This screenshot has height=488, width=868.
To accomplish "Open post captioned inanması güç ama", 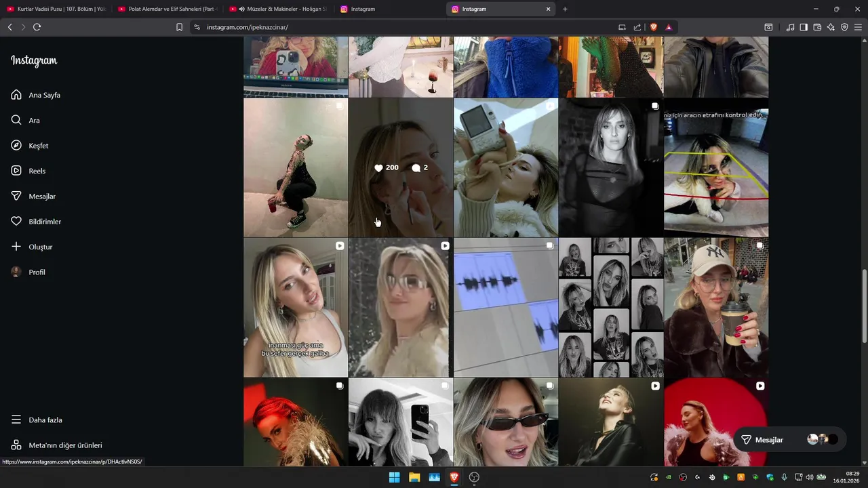I will [296, 308].
